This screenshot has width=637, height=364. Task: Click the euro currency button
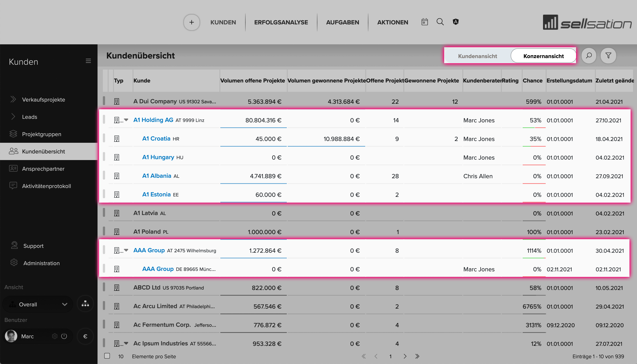coord(85,336)
